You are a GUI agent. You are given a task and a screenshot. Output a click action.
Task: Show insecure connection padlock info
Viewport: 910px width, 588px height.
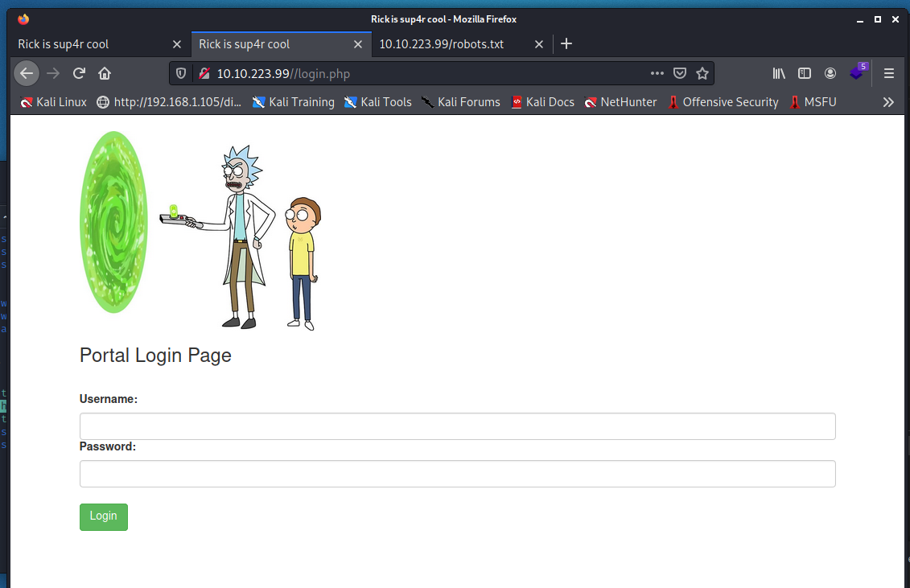click(x=204, y=73)
